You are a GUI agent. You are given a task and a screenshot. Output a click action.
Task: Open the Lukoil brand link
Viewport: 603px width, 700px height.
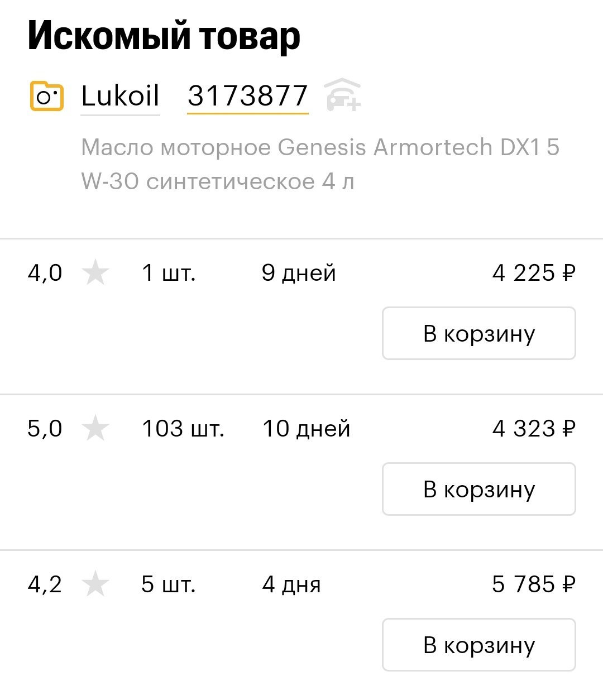click(x=120, y=96)
